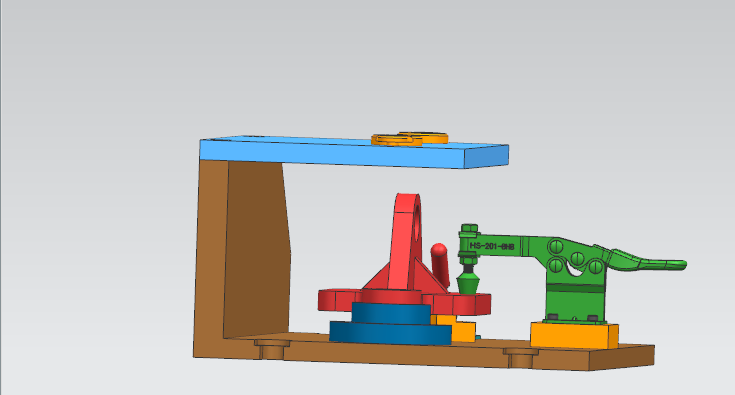The height and width of the screenshot is (395, 735).
Task: Select the upper blue disc under workpiece
Action: 391,313
